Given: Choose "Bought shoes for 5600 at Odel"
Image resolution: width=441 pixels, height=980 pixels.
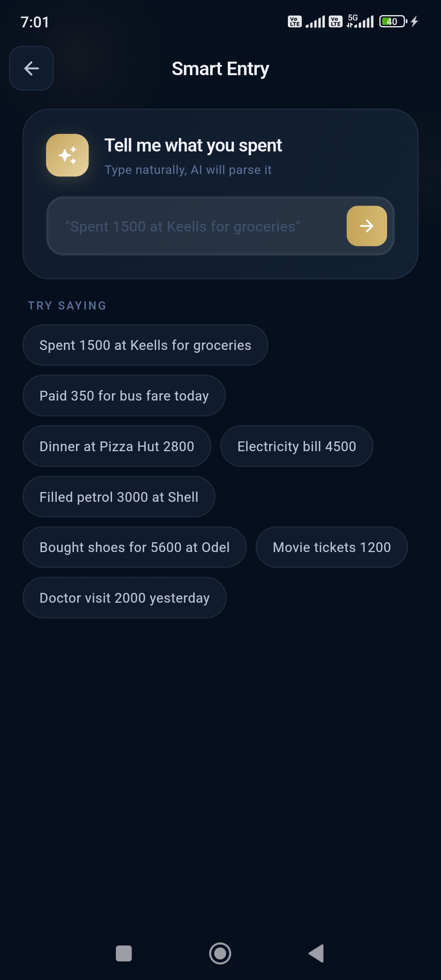Looking at the screenshot, I should tap(135, 547).
